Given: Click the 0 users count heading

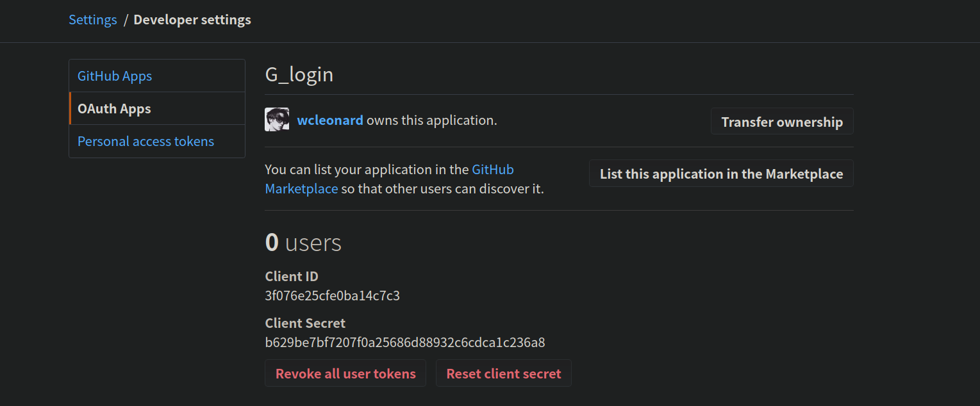Looking at the screenshot, I should click(303, 243).
